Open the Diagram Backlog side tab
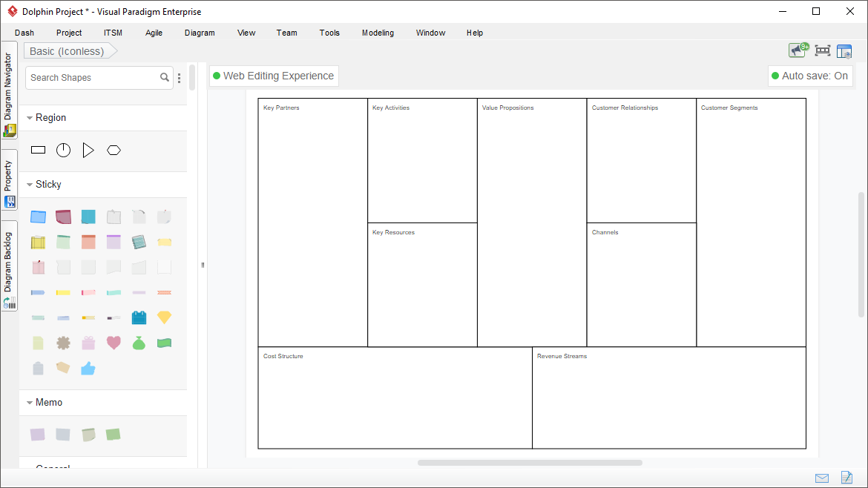868x488 pixels. 9,266
